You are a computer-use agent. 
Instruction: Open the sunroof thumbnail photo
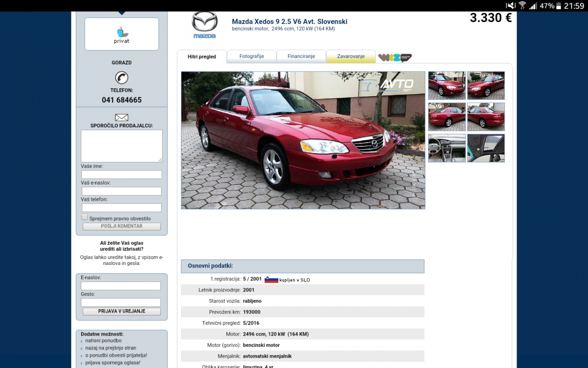pos(486,148)
